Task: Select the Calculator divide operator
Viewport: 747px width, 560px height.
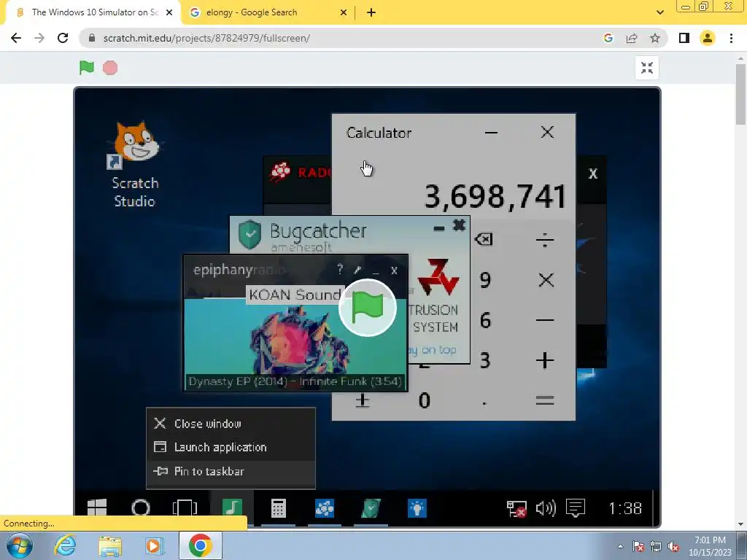Action: click(544, 240)
